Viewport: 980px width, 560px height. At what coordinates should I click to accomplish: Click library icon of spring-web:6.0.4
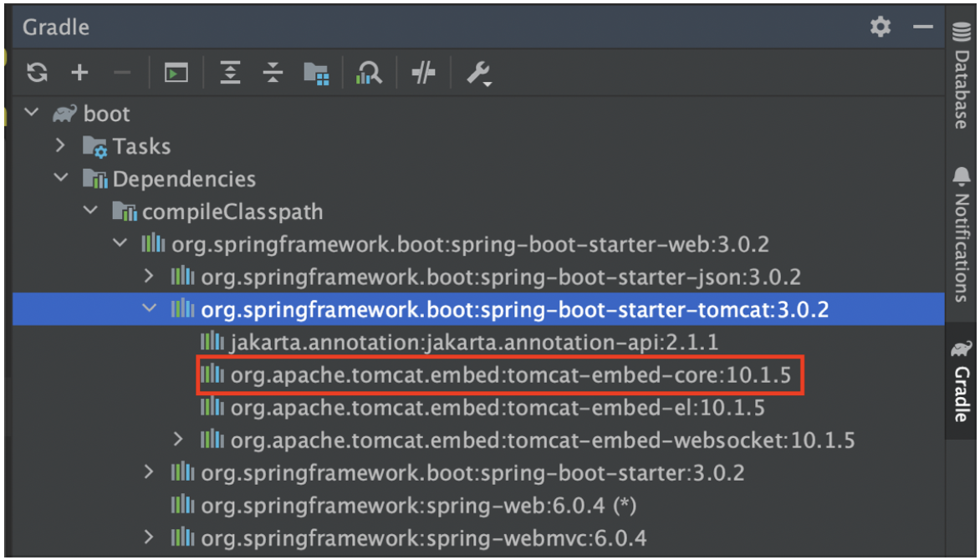pos(182,504)
